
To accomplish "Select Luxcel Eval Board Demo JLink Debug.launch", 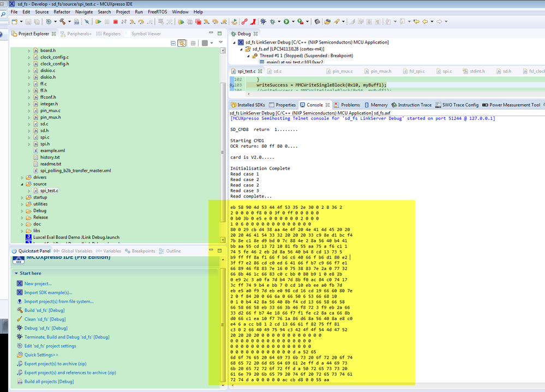I will pos(76,238).
